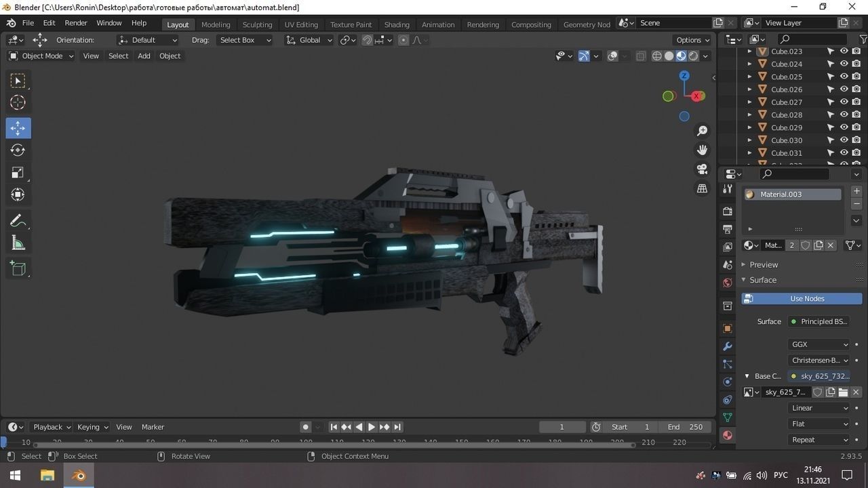This screenshot has height=488, width=868.
Task: Remove the selected material slot
Action: (856, 204)
